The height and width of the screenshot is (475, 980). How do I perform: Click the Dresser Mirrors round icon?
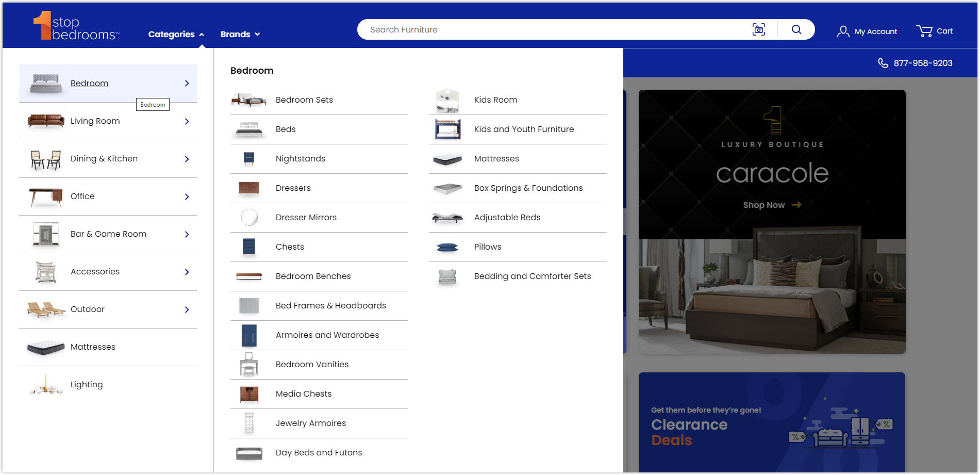pyautogui.click(x=249, y=218)
